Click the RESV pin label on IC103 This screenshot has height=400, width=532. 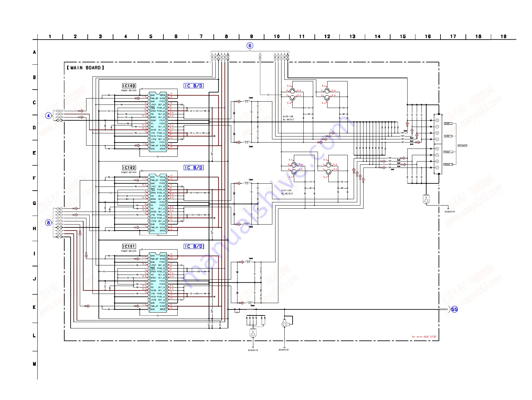tap(153, 136)
